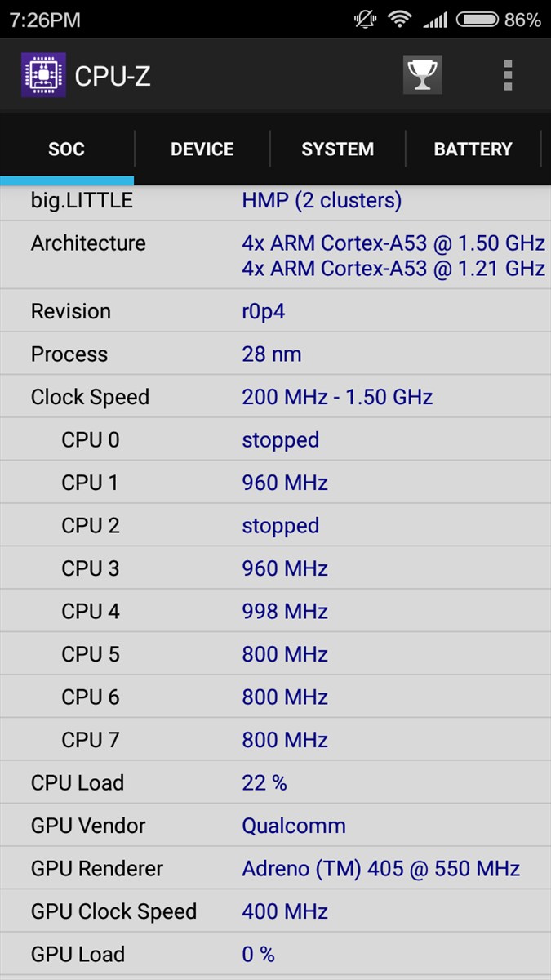Select the Architecture row

[275, 255]
